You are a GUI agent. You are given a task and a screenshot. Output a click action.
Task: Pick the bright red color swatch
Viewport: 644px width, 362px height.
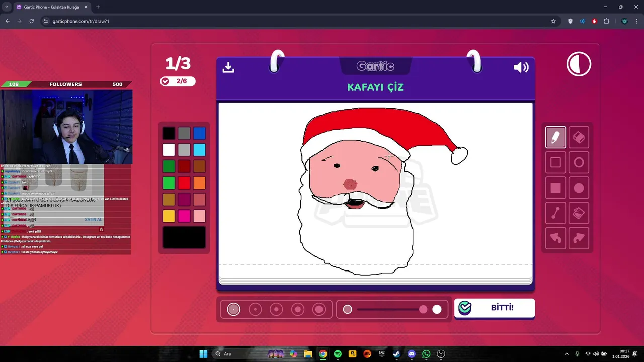point(184,183)
